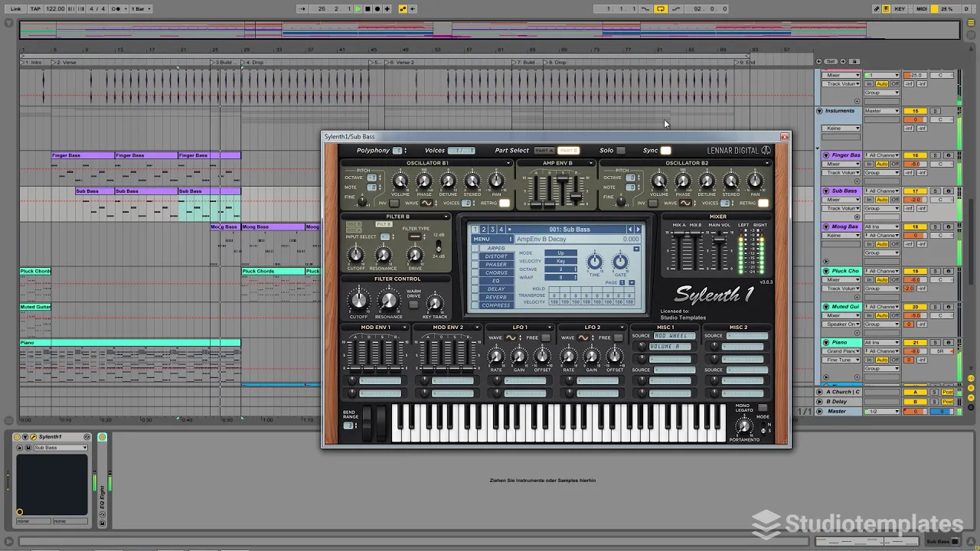Viewport: 980px width, 551px height.
Task: Click the Record button in Ableton transport
Action: 377,9
